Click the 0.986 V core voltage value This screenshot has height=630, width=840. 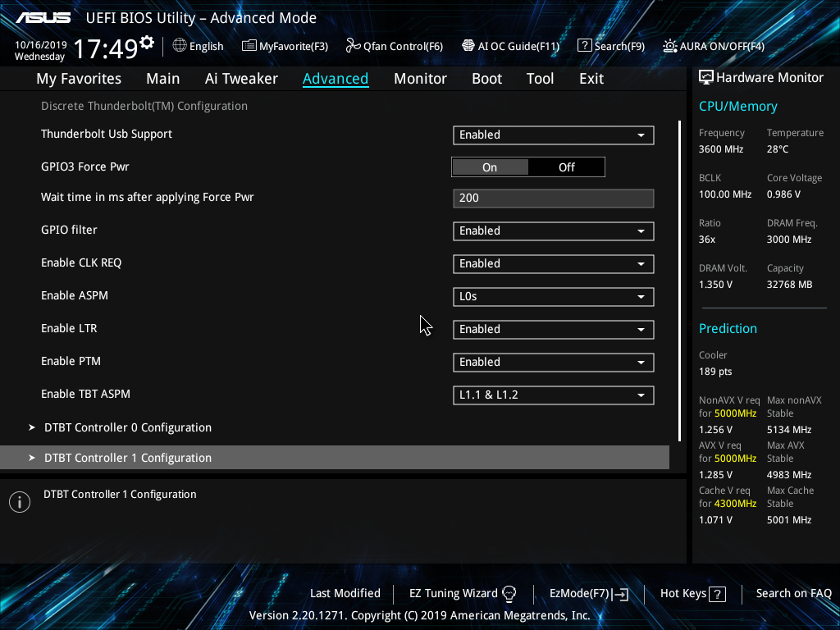pyautogui.click(x=783, y=194)
